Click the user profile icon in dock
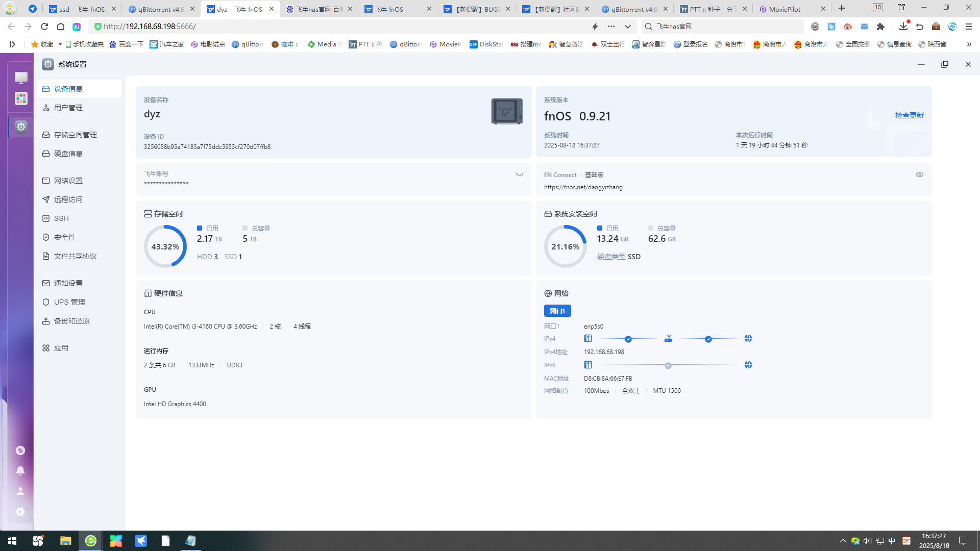The image size is (980, 551). click(x=20, y=491)
